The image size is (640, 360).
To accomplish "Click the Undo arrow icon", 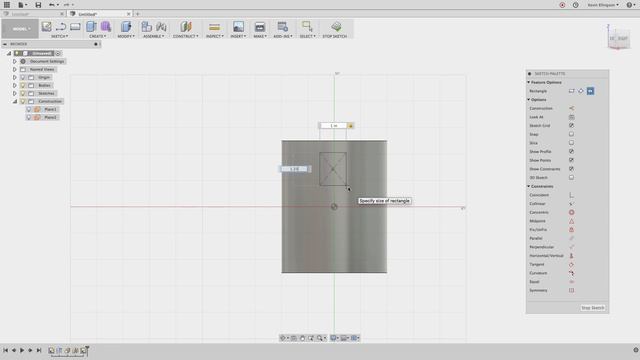I will tap(51, 5).
